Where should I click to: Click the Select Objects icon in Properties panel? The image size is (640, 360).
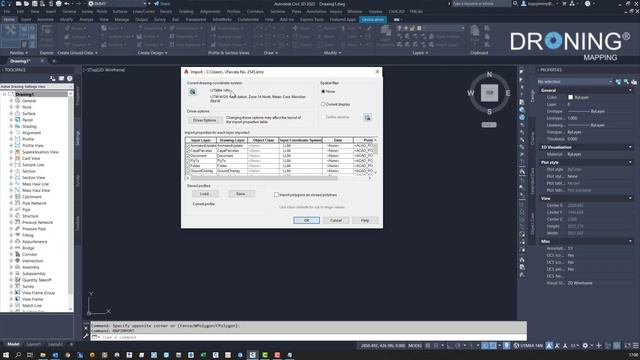point(626,82)
